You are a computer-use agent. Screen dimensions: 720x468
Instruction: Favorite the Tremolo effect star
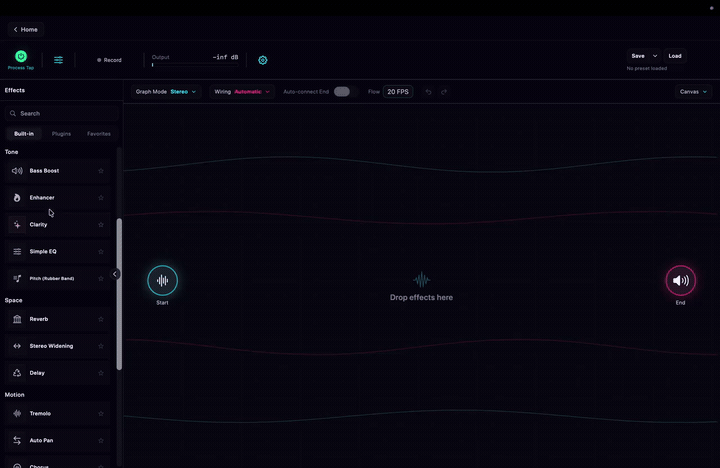click(x=101, y=413)
